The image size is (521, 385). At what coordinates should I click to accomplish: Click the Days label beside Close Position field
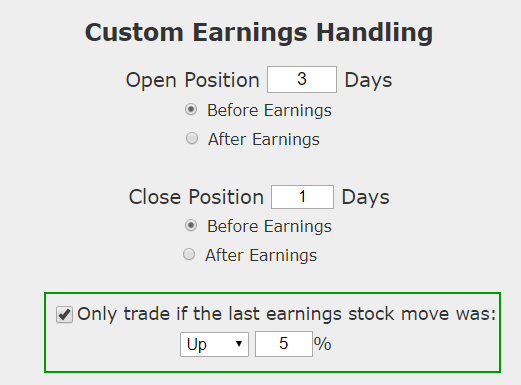(x=366, y=197)
